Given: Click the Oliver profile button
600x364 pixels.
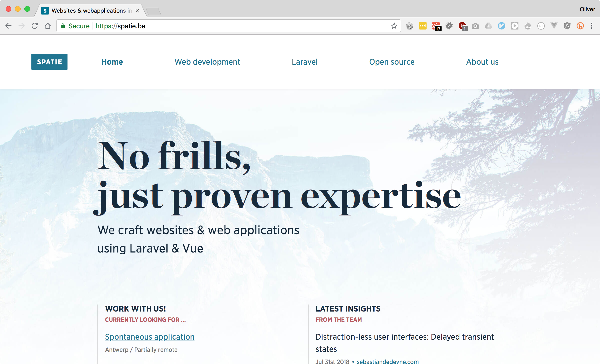Looking at the screenshot, I should tap(587, 9).
